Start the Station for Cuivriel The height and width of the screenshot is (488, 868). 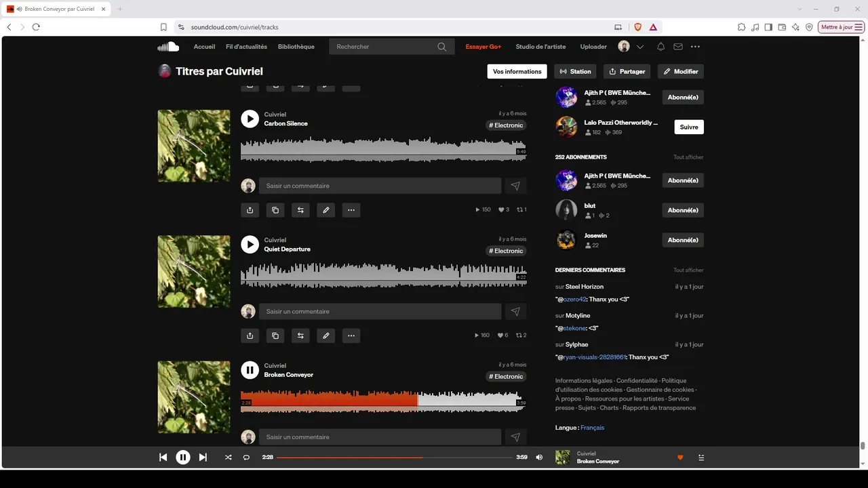(x=575, y=71)
